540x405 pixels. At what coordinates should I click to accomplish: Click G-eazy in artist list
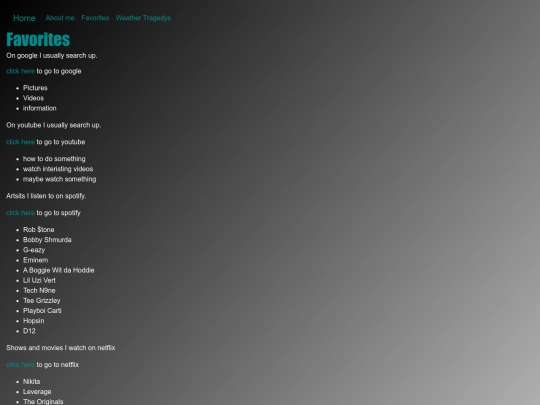point(34,250)
